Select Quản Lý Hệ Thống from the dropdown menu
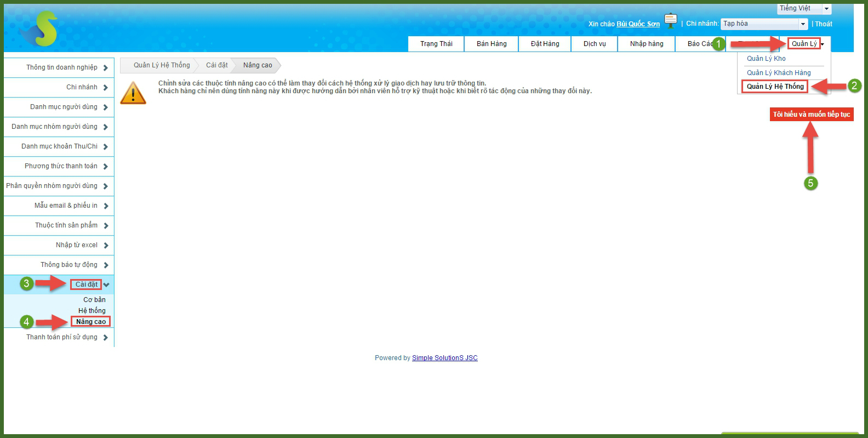 (x=775, y=87)
